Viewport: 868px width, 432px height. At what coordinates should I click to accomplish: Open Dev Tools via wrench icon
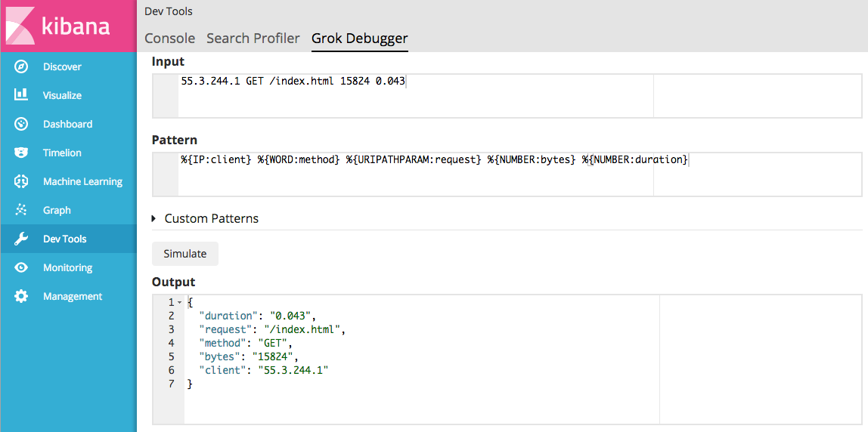point(21,239)
